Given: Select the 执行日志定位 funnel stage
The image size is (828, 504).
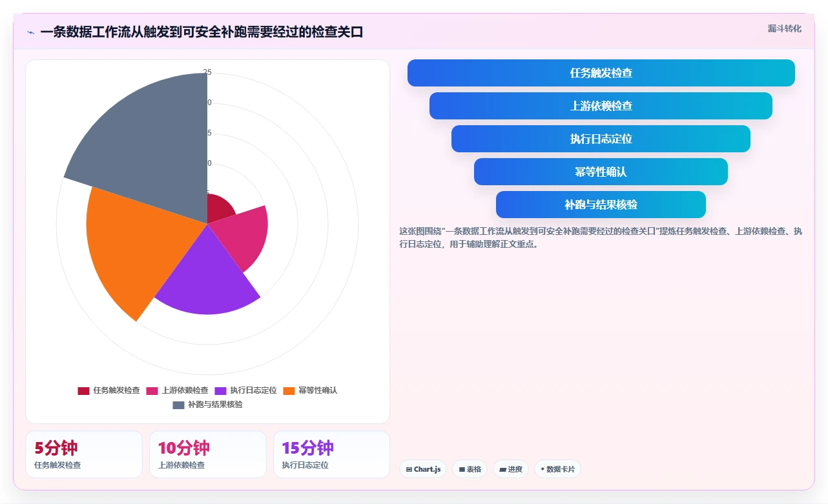Looking at the screenshot, I should point(601,139).
